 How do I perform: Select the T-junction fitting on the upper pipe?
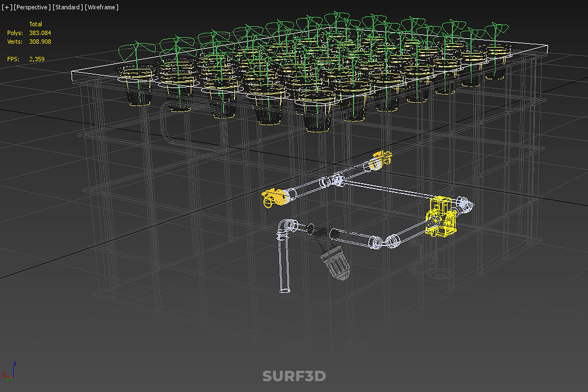point(337,180)
